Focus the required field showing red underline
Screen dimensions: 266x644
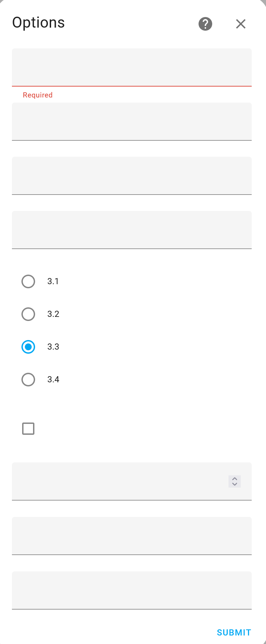pyautogui.click(x=132, y=67)
